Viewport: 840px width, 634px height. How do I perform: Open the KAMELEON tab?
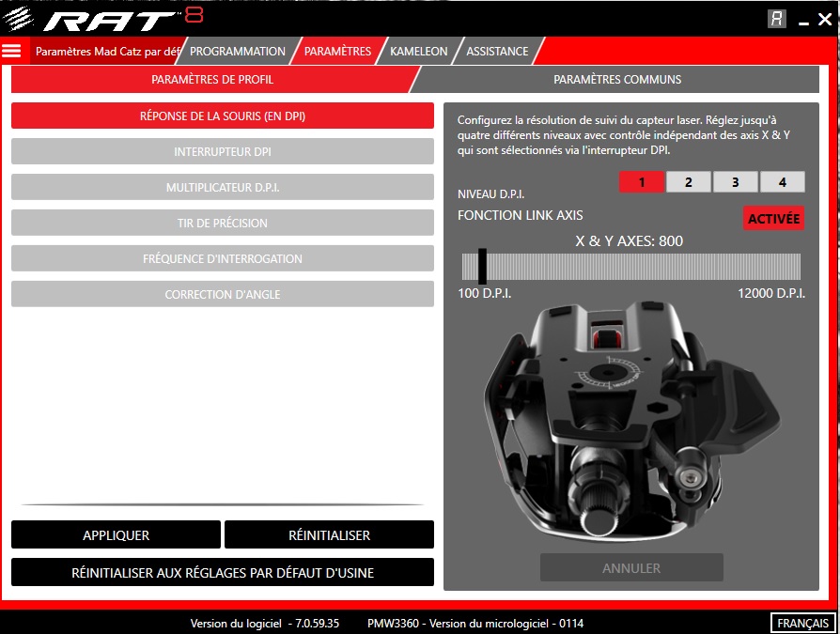(x=417, y=52)
